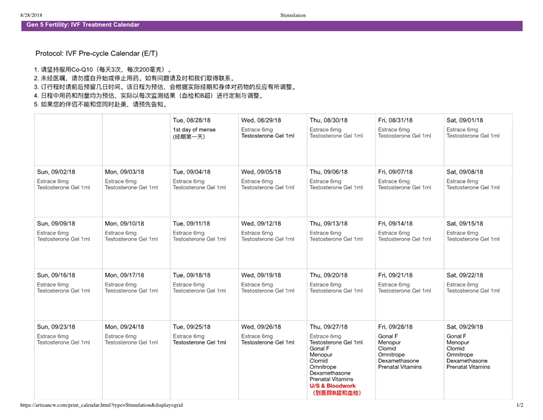Click the Gen 5 Fertility header banner

tap(272, 25)
